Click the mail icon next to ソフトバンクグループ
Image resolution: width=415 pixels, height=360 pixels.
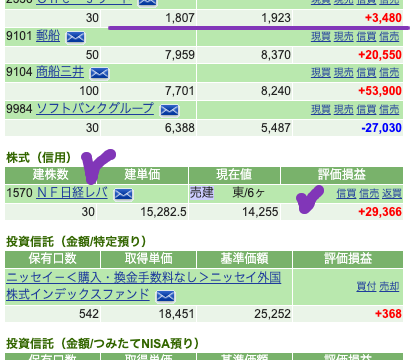pyautogui.click(x=169, y=110)
